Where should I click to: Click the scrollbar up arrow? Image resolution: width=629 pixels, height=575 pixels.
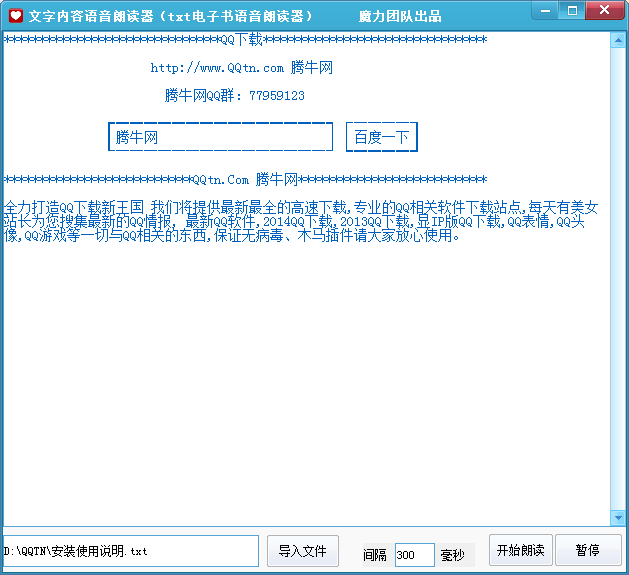617,41
